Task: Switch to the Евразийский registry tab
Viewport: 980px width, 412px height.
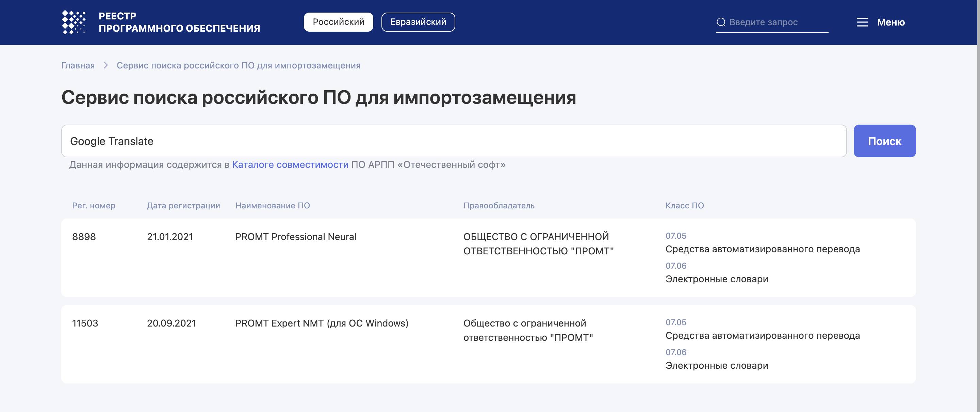Action: [x=418, y=22]
